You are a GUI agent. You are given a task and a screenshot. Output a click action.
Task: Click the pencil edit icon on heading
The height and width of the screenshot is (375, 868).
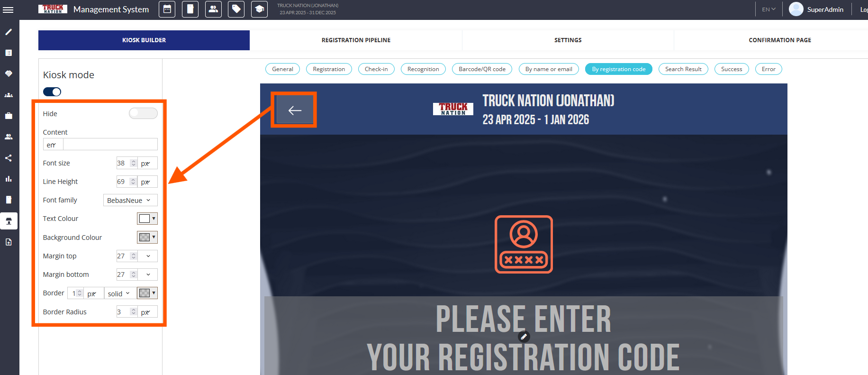click(x=524, y=337)
